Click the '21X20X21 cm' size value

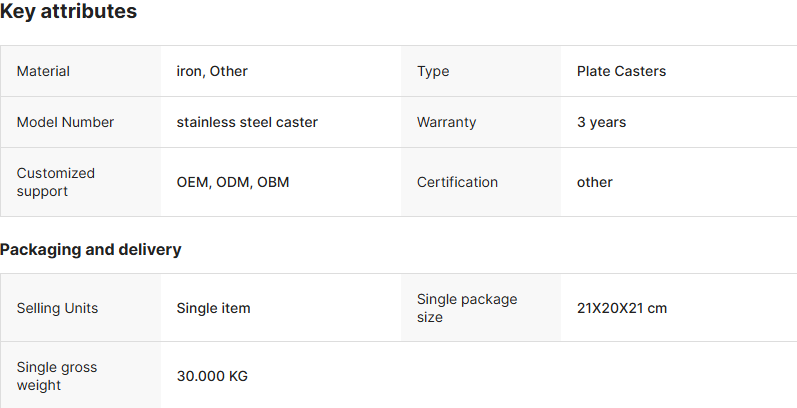[x=622, y=308]
